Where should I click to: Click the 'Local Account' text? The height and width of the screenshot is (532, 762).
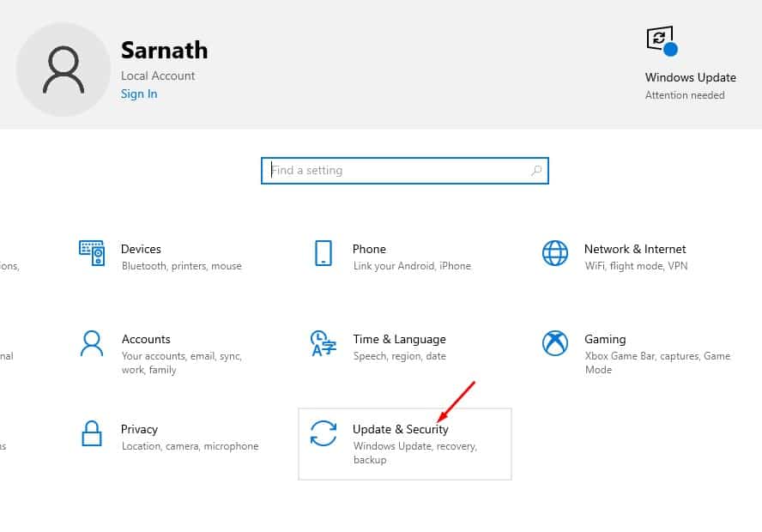click(158, 76)
